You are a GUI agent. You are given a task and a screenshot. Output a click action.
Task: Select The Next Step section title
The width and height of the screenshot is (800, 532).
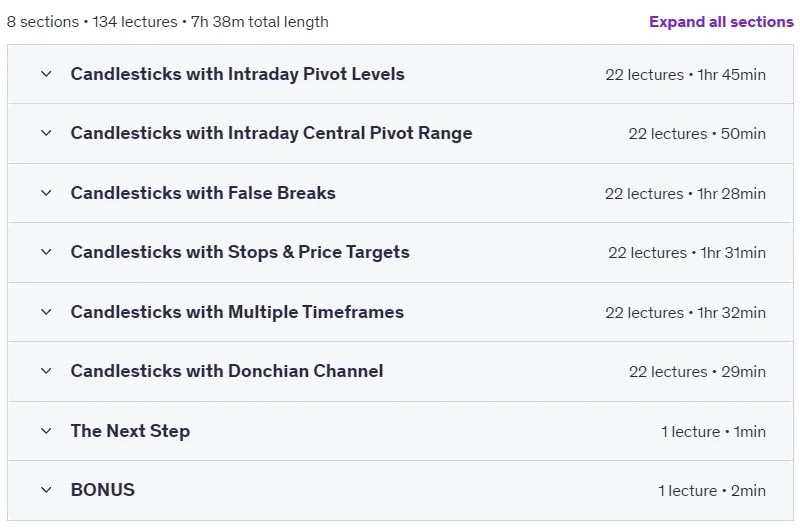pos(130,431)
